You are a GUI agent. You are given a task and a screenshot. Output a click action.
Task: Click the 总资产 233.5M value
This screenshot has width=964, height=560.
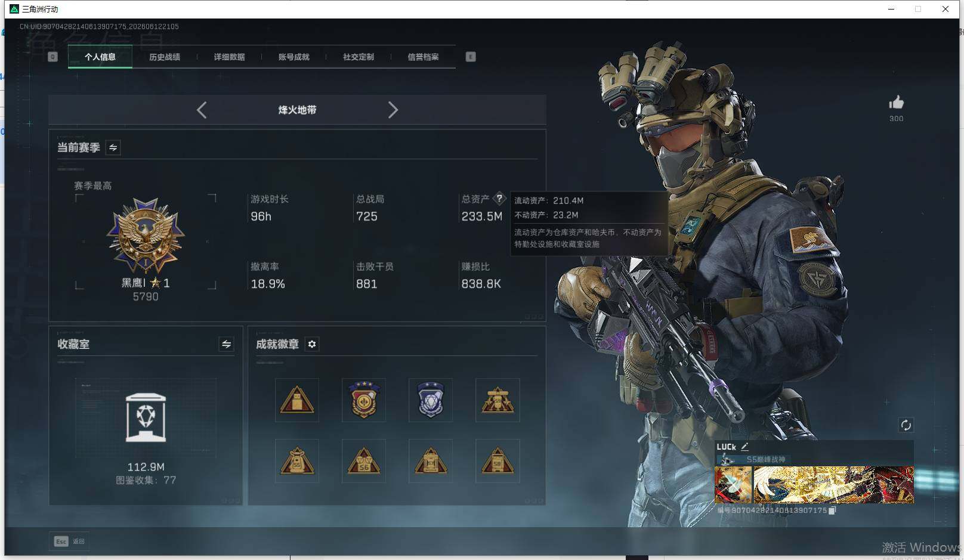click(x=481, y=216)
